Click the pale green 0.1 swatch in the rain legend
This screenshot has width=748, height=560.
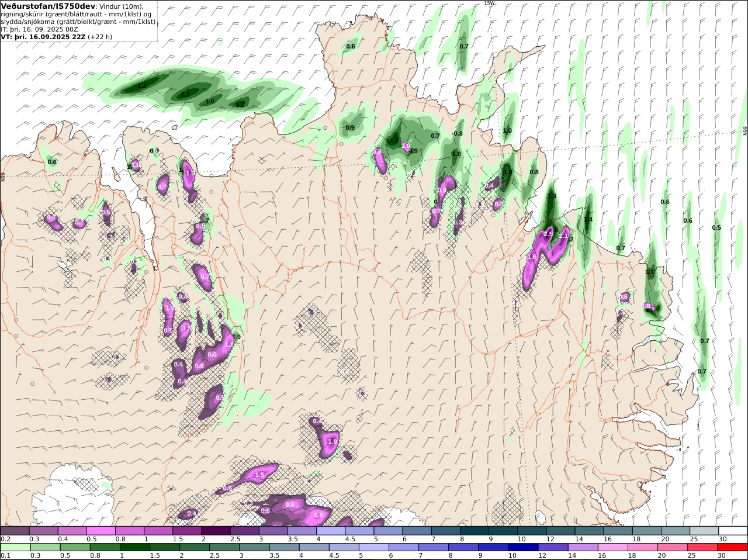click(x=15, y=548)
